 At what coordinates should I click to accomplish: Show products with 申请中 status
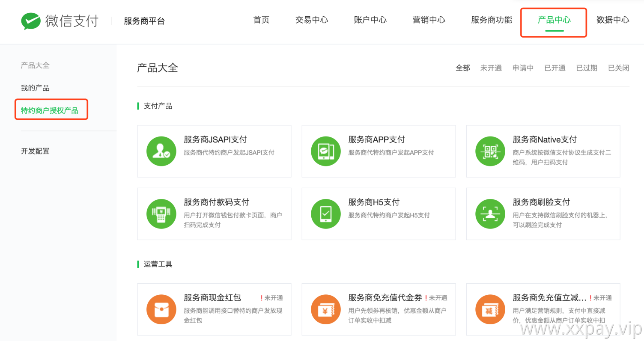pyautogui.click(x=523, y=68)
